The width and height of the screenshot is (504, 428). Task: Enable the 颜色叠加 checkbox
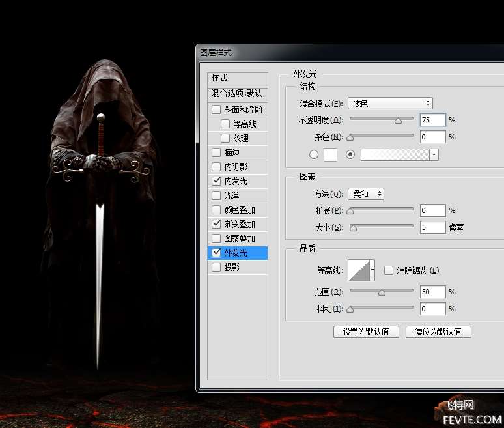coord(216,210)
